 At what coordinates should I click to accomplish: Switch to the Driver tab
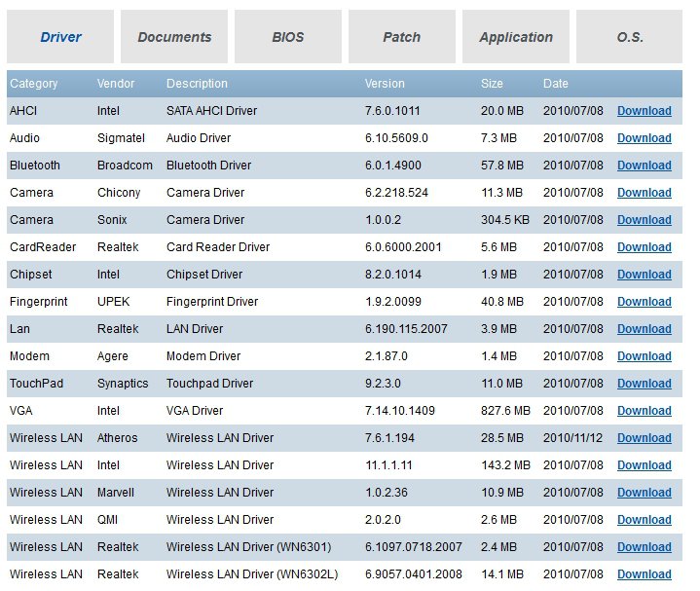[60, 37]
